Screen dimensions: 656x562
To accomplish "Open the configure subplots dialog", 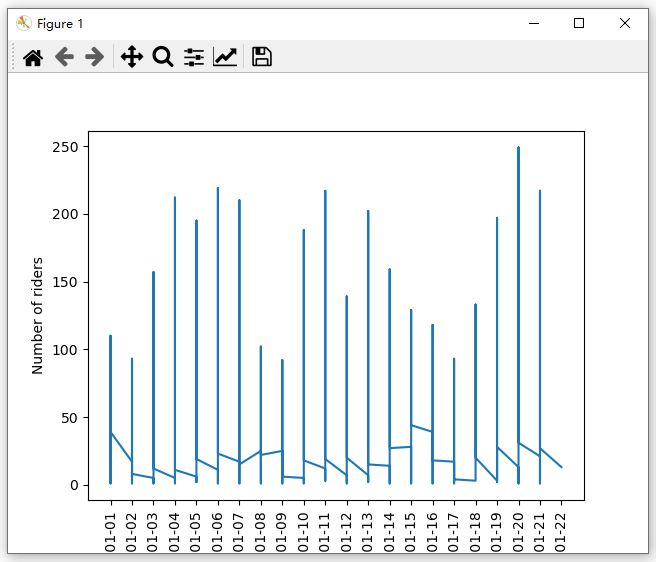I will pyautogui.click(x=194, y=57).
